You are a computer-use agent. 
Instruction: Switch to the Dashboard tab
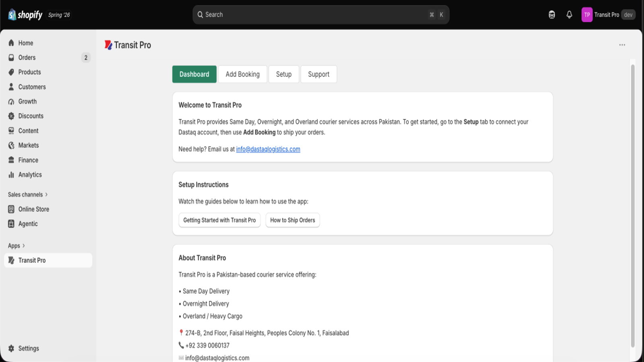[x=194, y=74]
